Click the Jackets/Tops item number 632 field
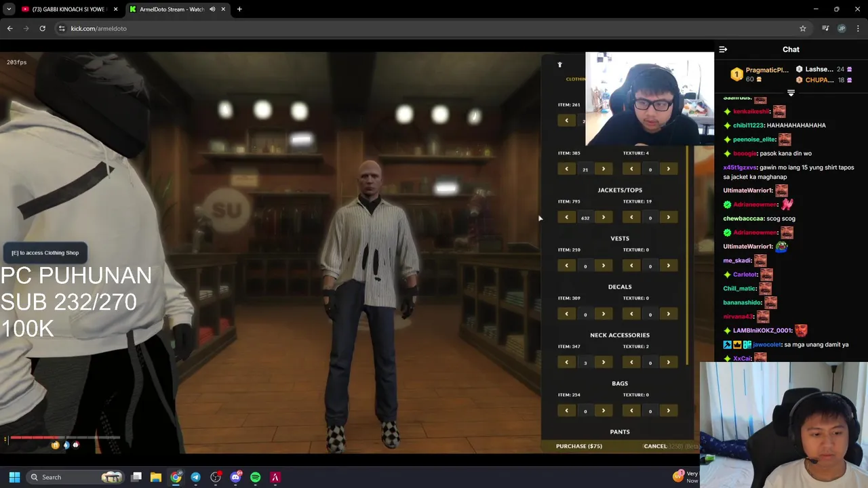868x488 pixels. 585,218
